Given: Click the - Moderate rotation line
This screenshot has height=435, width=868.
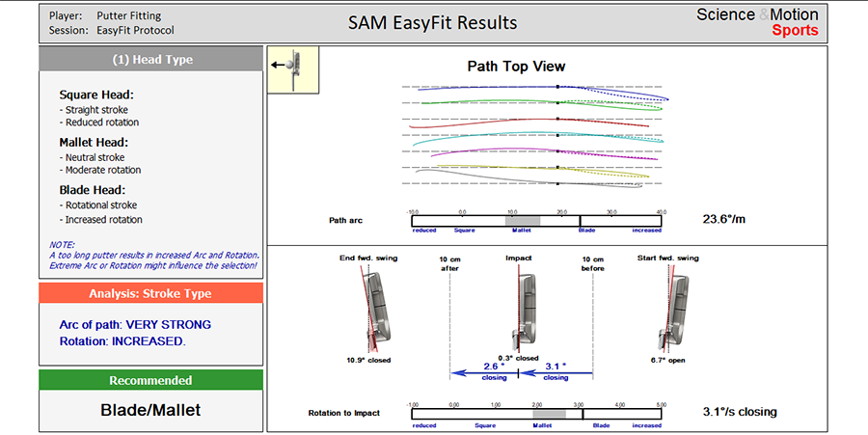Looking at the screenshot, I should tap(100, 170).
